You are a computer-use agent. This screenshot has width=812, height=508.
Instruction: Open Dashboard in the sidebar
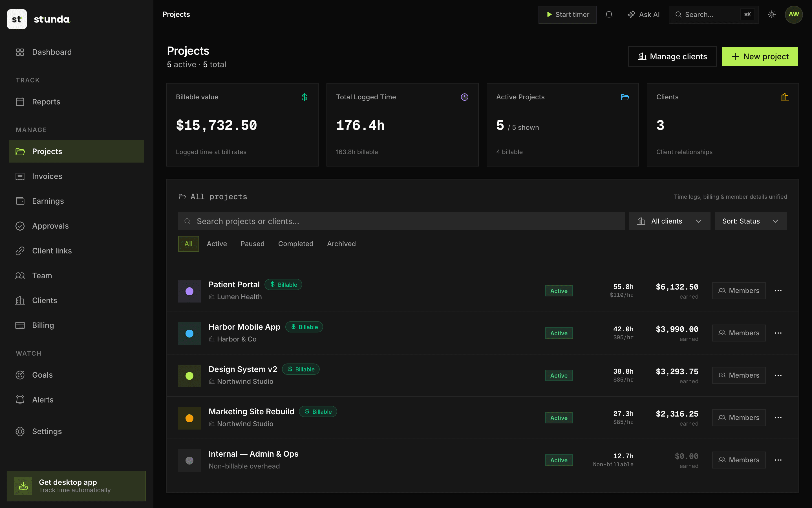pos(76,52)
